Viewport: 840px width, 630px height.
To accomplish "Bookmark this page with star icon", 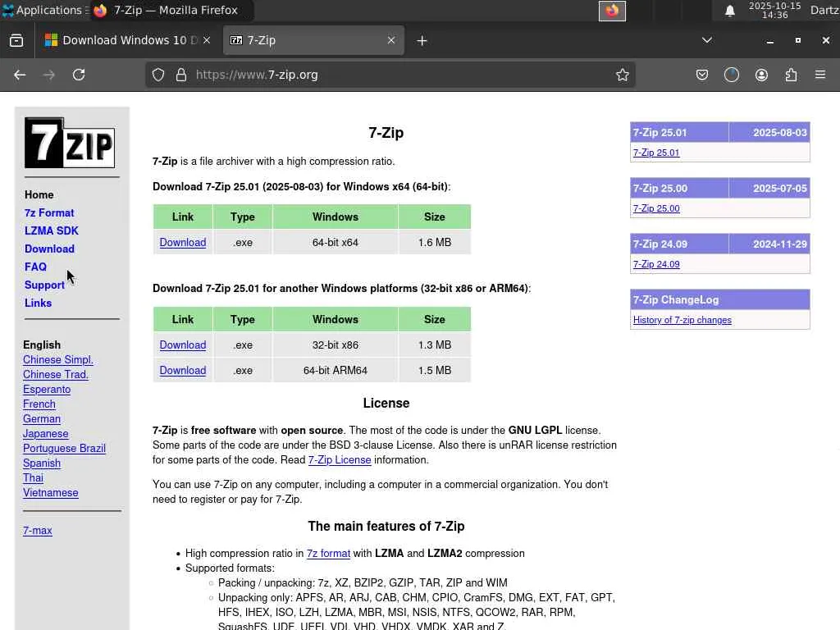I will [622, 75].
